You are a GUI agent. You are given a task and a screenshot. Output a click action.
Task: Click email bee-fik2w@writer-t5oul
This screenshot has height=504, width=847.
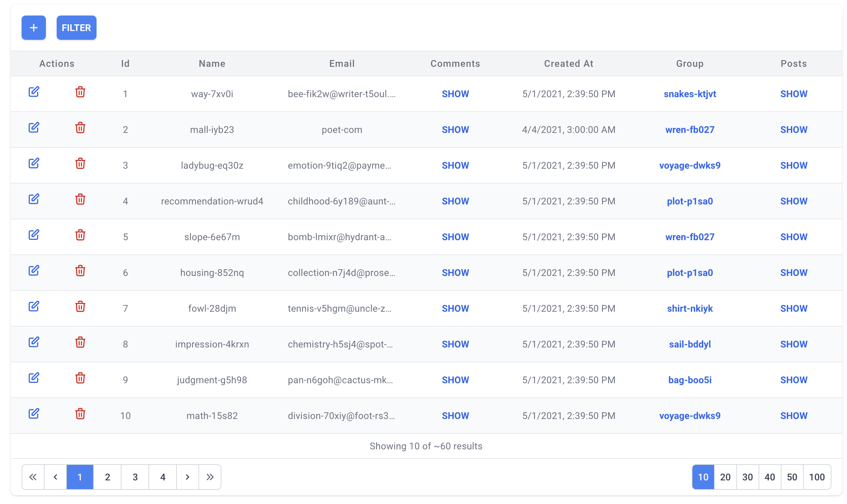[x=341, y=94]
